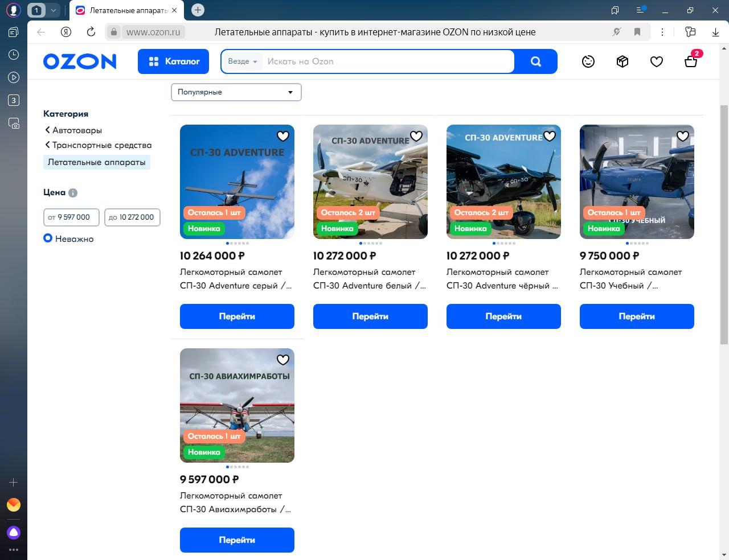Reload the page with refresh icon
Screen dimensions: 729x560
point(91,32)
